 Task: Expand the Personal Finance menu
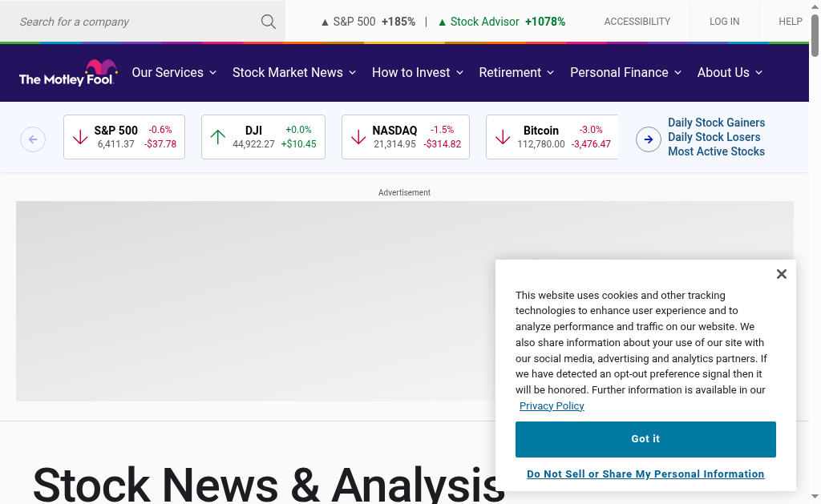625,72
